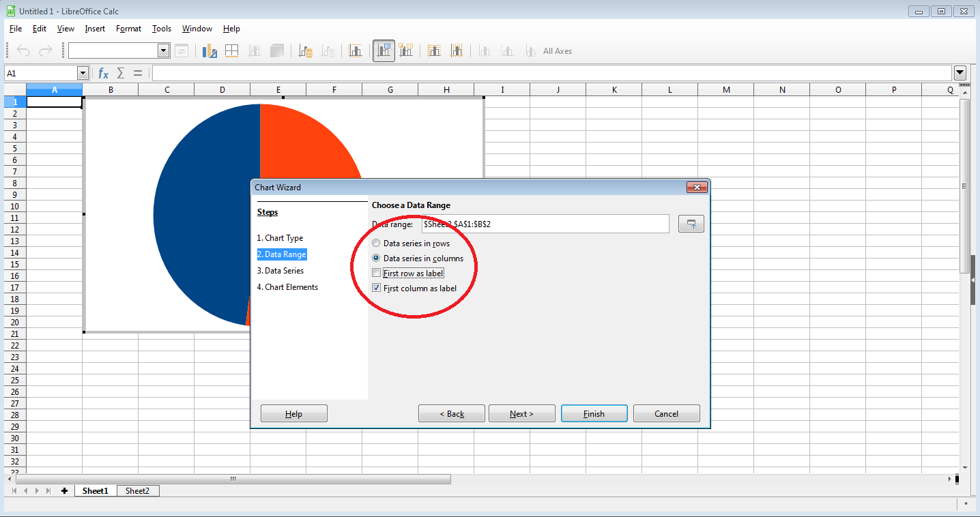This screenshot has width=980, height=517.
Task: Click the Vertical Grids toolbar icon
Action: tap(457, 51)
